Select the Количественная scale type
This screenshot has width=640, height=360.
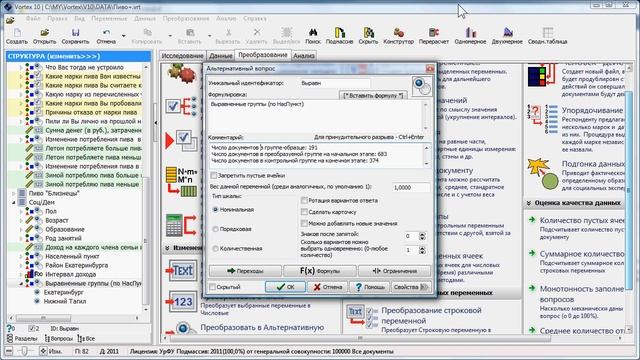coord(216,248)
